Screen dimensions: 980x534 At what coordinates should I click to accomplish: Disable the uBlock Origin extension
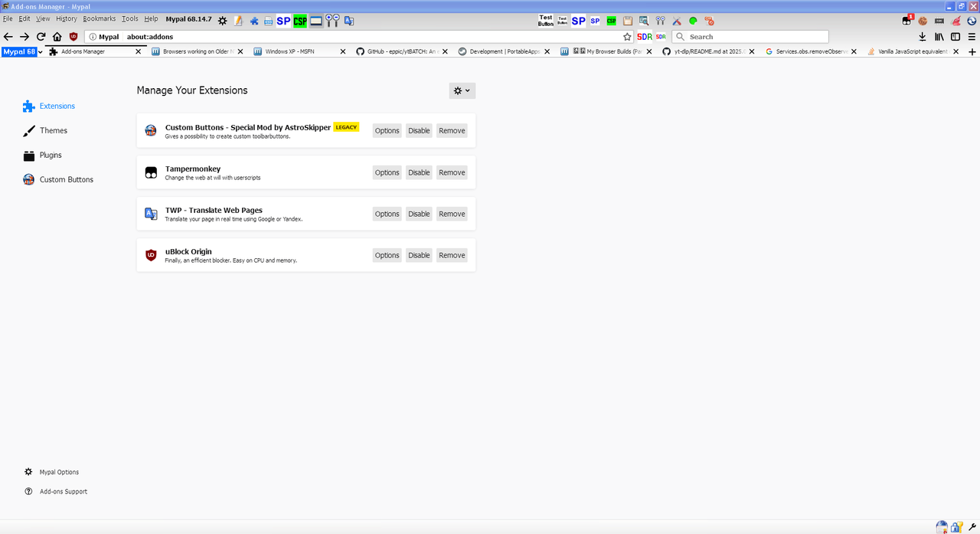(x=419, y=255)
